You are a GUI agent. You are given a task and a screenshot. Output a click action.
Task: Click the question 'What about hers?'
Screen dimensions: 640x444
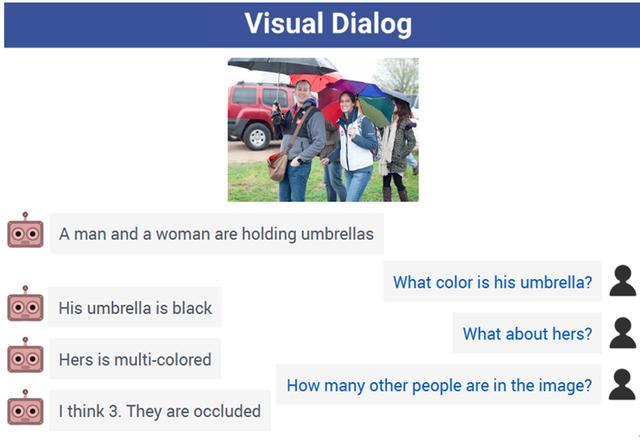pos(527,333)
